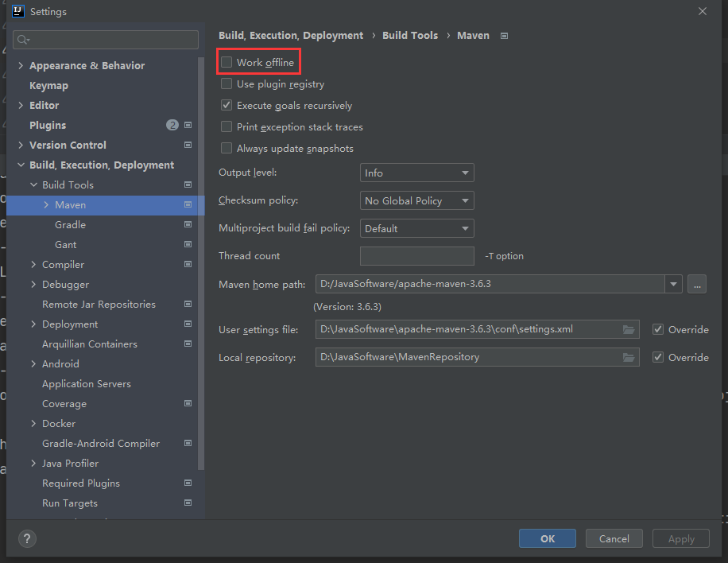Open Java Profiler settings
The width and height of the screenshot is (728, 563).
(x=70, y=463)
